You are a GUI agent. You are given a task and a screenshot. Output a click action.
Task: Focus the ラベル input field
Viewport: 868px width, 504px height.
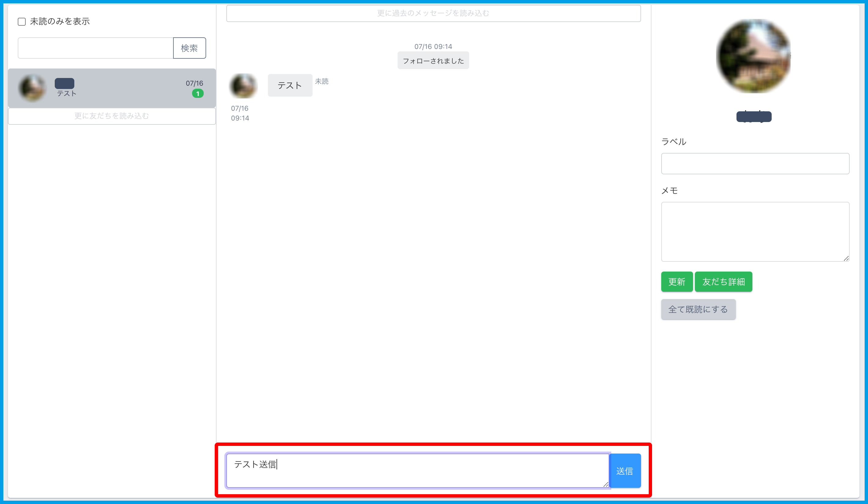pos(755,164)
